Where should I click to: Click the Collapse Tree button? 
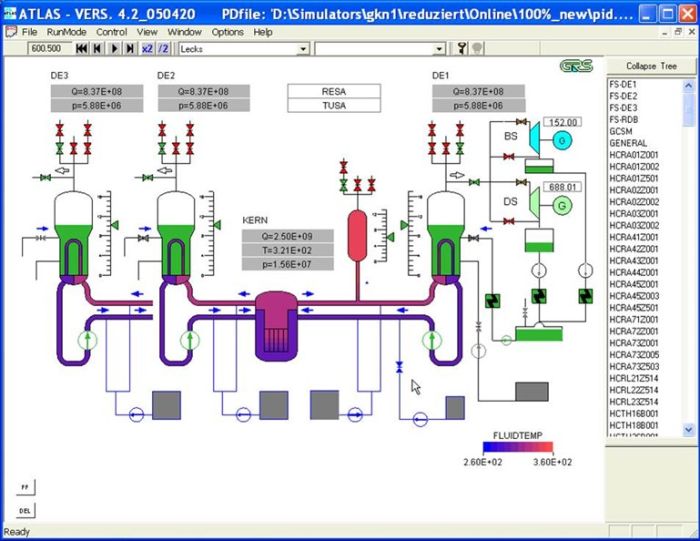[651, 66]
